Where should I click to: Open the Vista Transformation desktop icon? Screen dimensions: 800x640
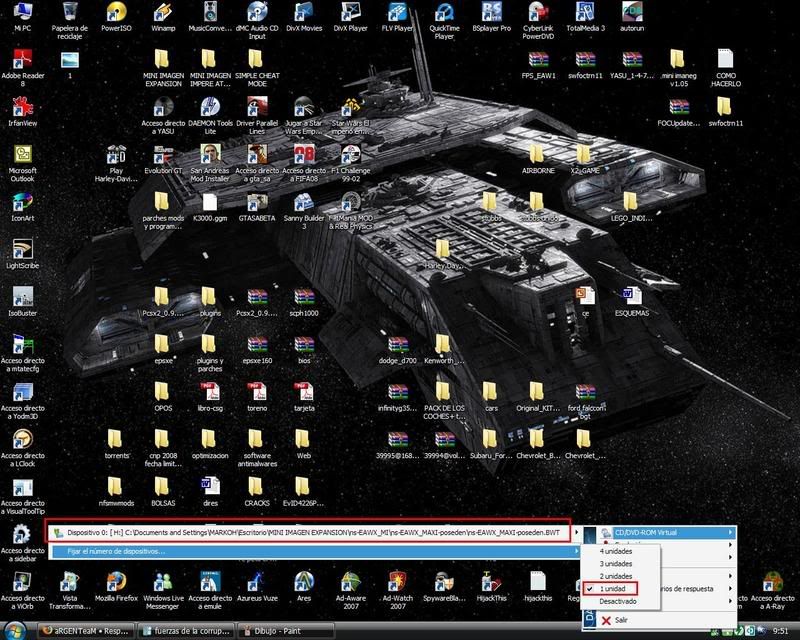[69, 590]
